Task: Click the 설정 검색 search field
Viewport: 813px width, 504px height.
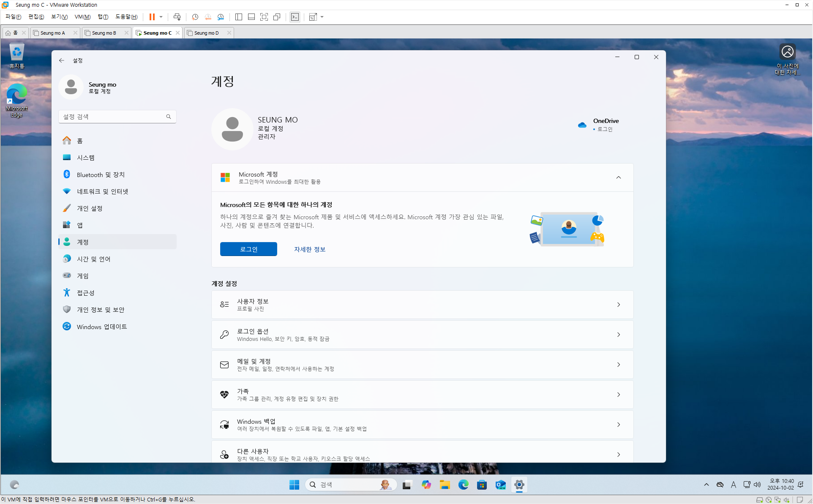Action: tap(113, 117)
